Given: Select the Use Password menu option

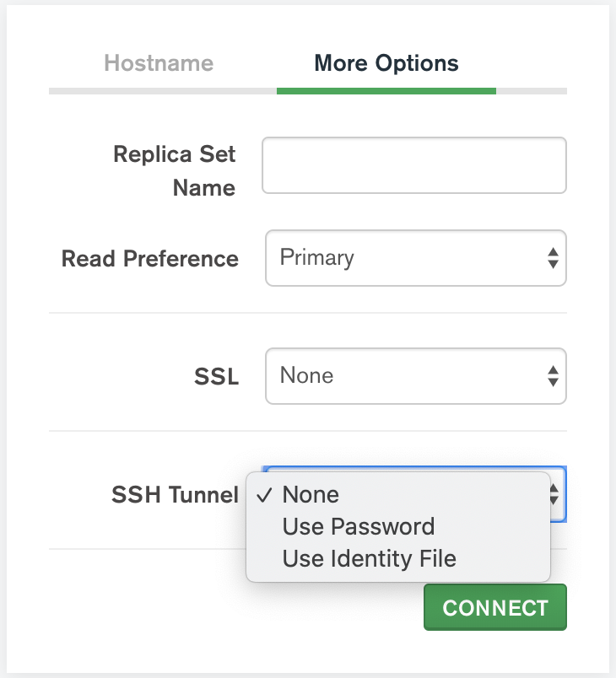Looking at the screenshot, I should click(x=359, y=527).
